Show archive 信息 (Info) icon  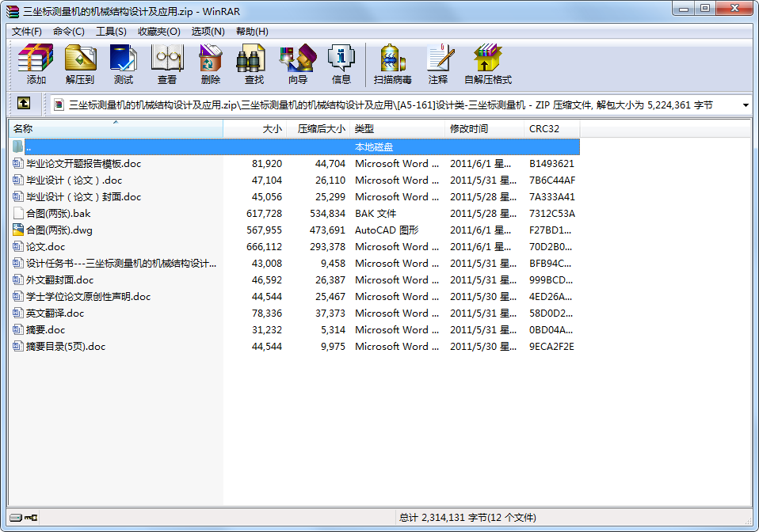[x=341, y=64]
